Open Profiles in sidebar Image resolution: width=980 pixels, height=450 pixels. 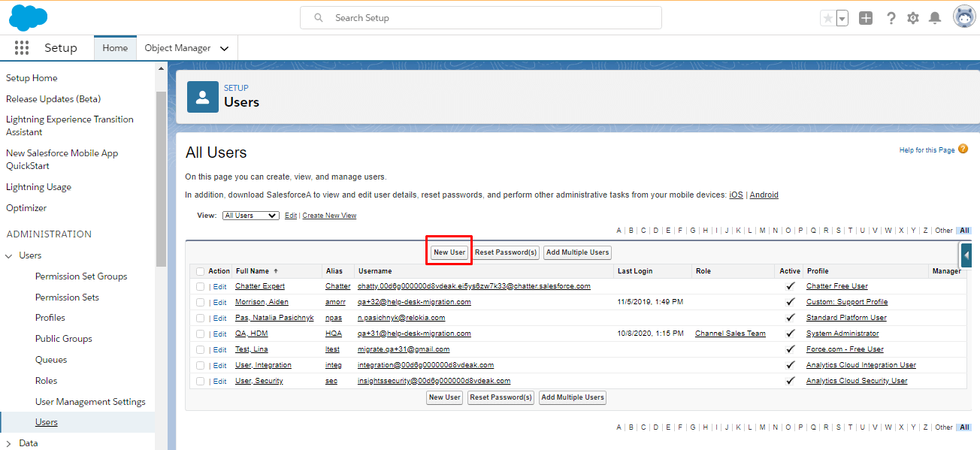coord(50,318)
